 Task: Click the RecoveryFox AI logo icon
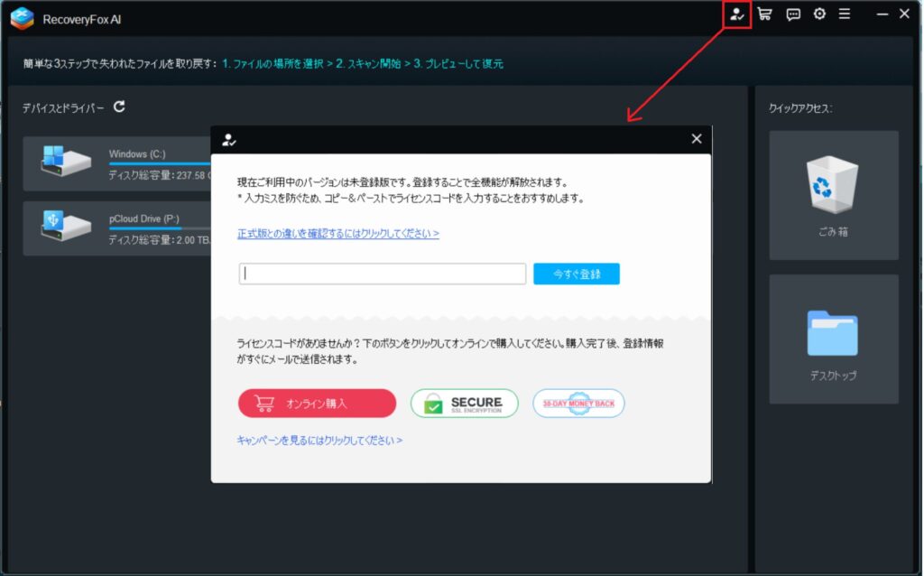pyautogui.click(x=22, y=16)
